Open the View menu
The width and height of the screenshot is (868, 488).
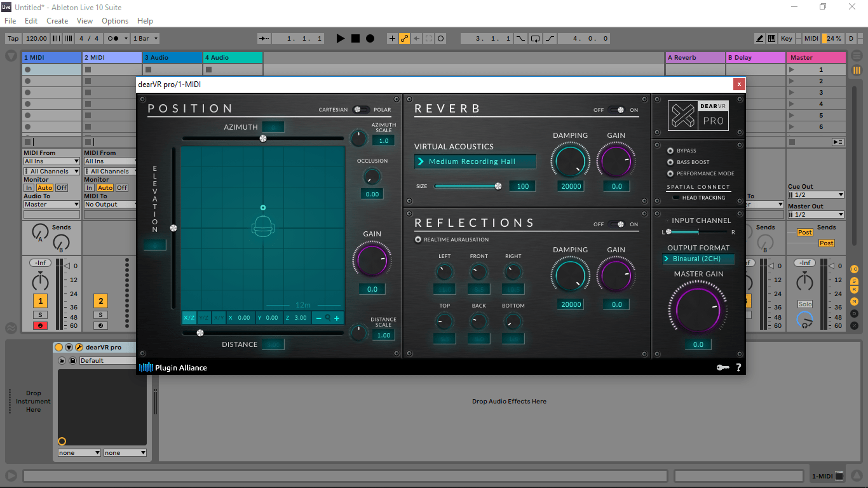(x=85, y=21)
